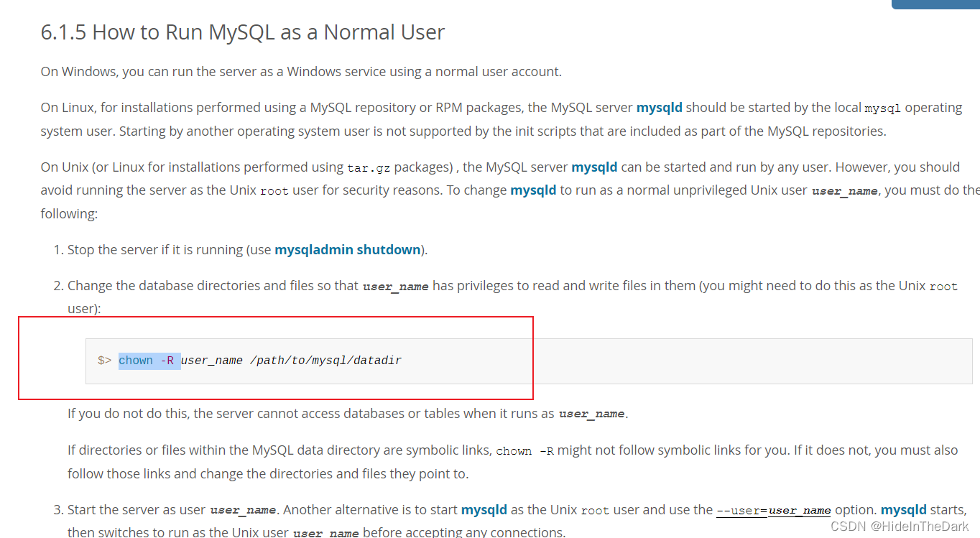This screenshot has width=980, height=538.
Task: Open the mysqld link after "MySQL server" on Linux
Action: tap(660, 108)
